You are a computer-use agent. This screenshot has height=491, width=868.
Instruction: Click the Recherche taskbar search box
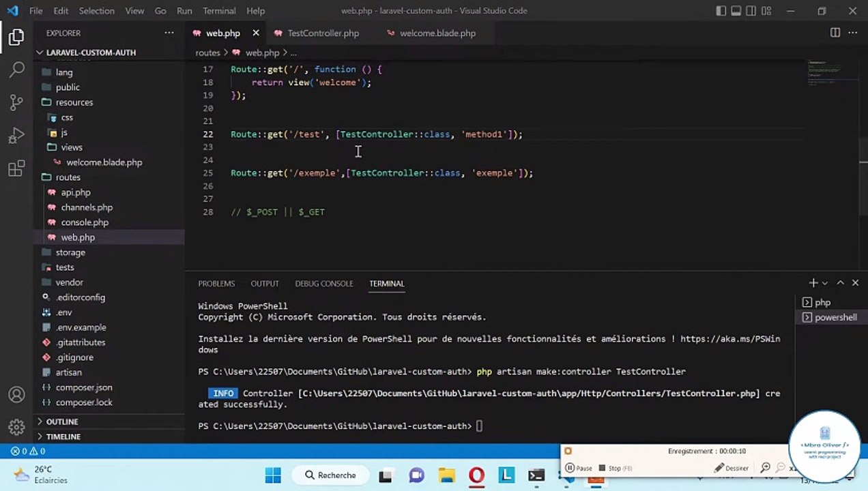coord(330,475)
